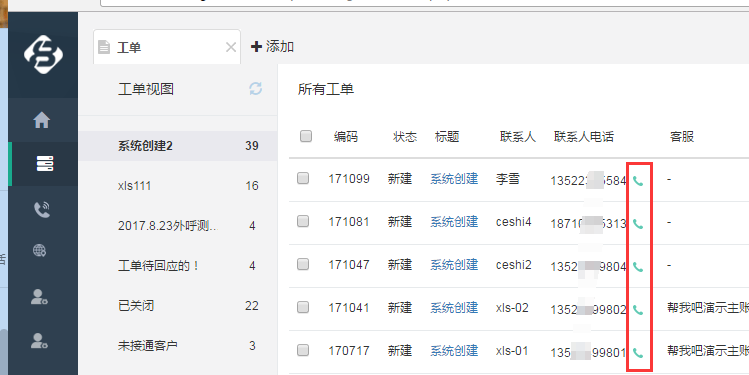Click count 22 beside 已关闭
Viewport: 749px width, 375px height.
tap(252, 306)
